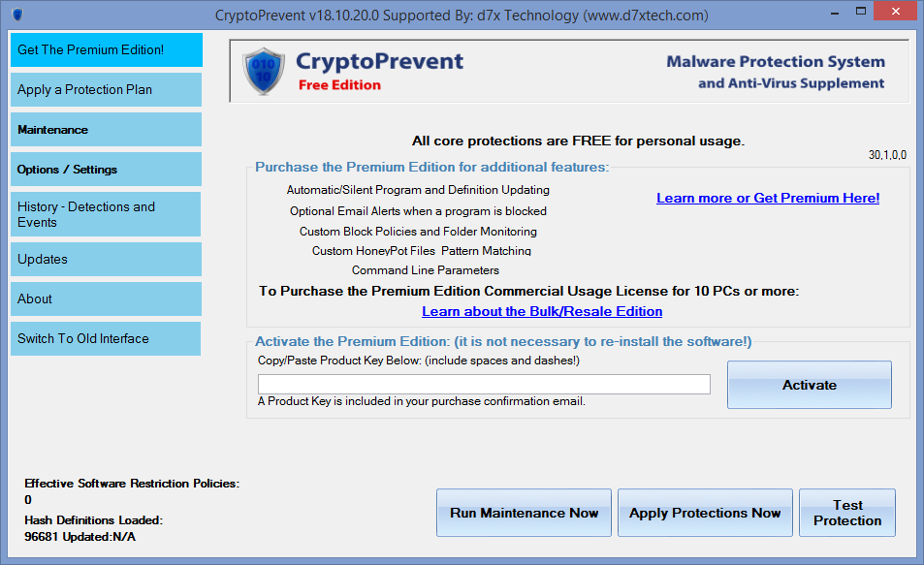Viewport: 924px width, 565px height.
Task: Close the CryptoPrevent window
Action: point(896,12)
